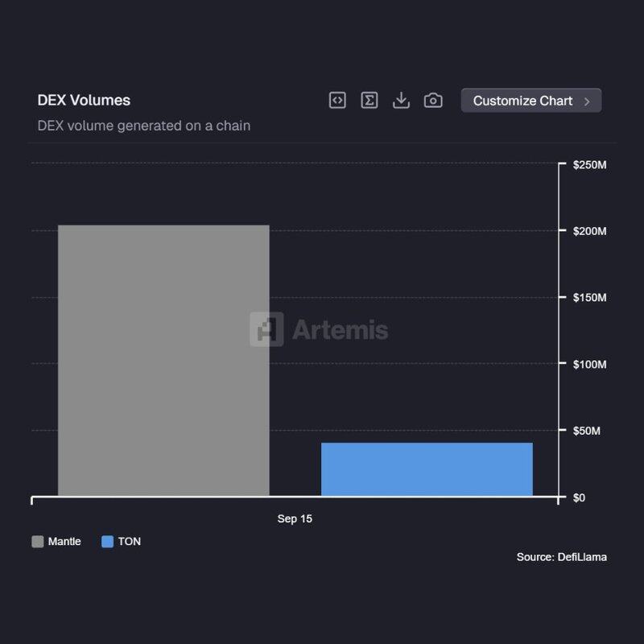The width and height of the screenshot is (644, 644).
Task: Click the Sep 15 axis label
Action: pyautogui.click(x=295, y=518)
